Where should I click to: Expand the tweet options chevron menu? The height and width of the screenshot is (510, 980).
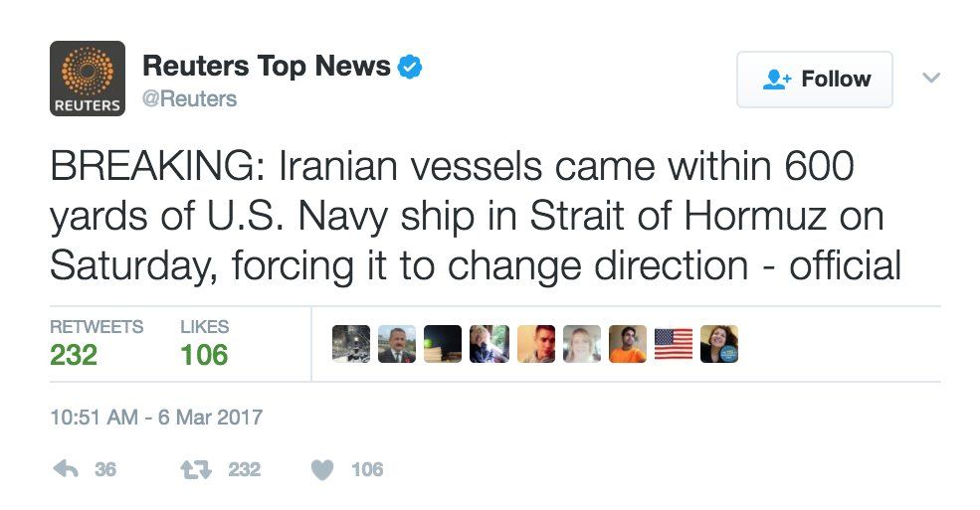931,78
